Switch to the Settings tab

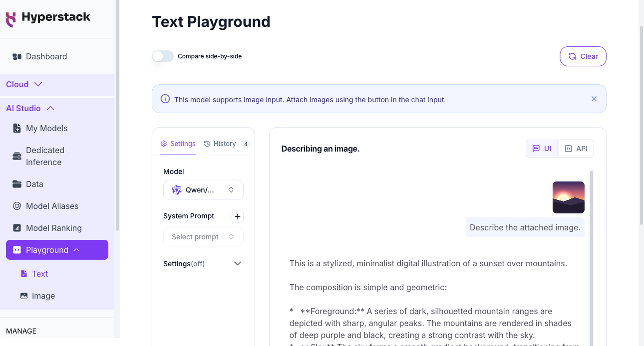(178, 144)
